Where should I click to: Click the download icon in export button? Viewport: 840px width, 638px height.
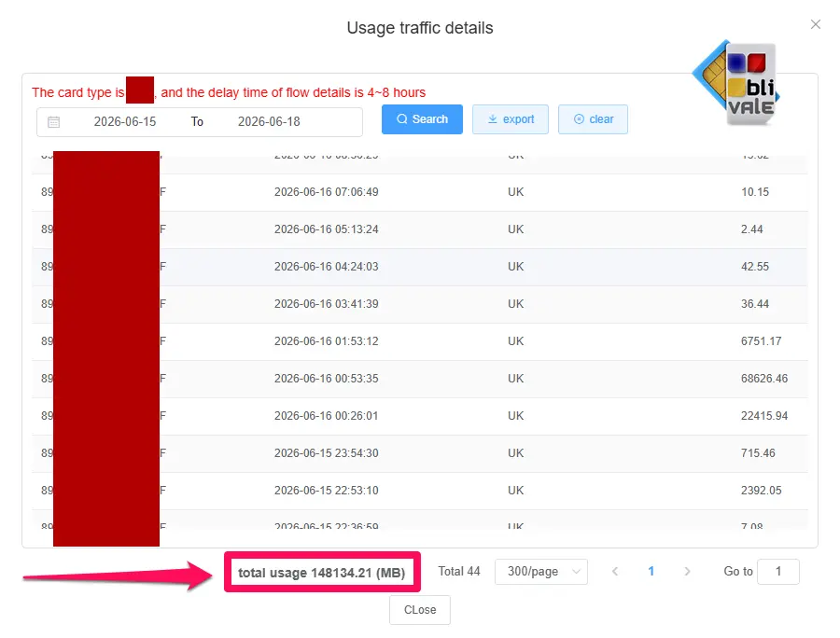tap(492, 119)
